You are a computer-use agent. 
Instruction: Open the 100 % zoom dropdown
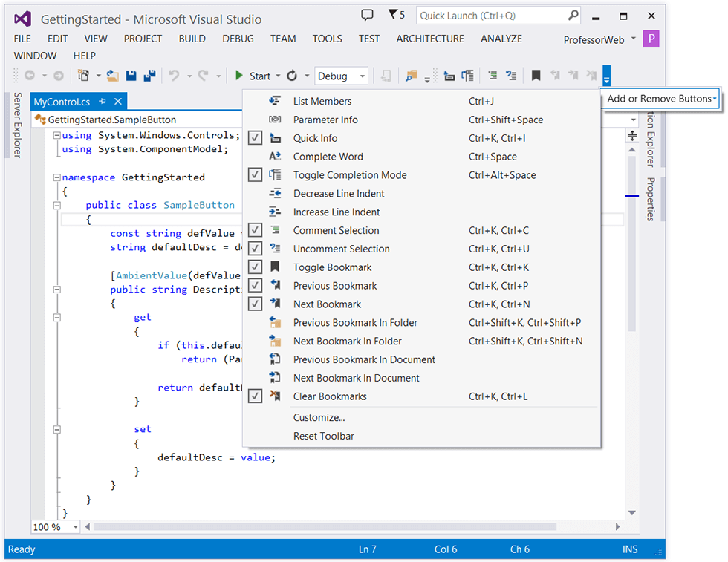coord(75,526)
